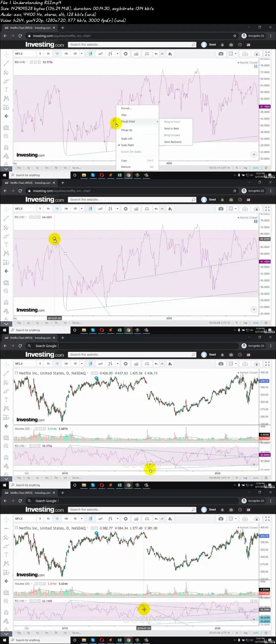Toggle log scale in bottom frame bottom bar
276x644 pixels.
tap(245, 633)
